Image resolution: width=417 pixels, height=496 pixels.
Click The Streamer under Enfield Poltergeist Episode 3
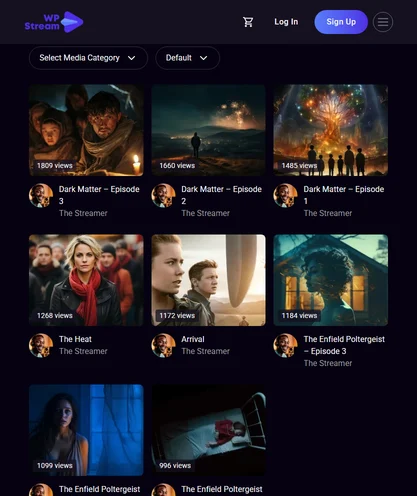tap(328, 363)
